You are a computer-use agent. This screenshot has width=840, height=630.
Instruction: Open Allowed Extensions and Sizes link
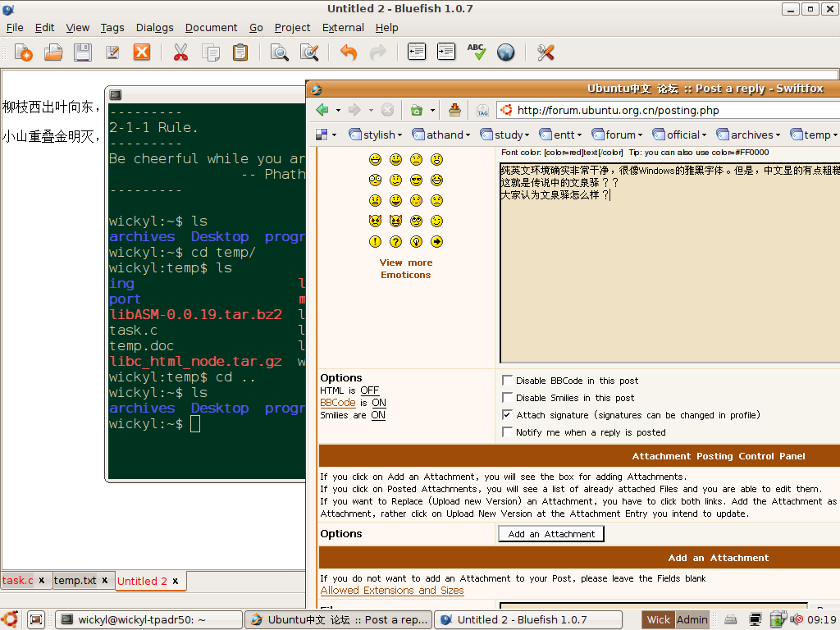391,591
